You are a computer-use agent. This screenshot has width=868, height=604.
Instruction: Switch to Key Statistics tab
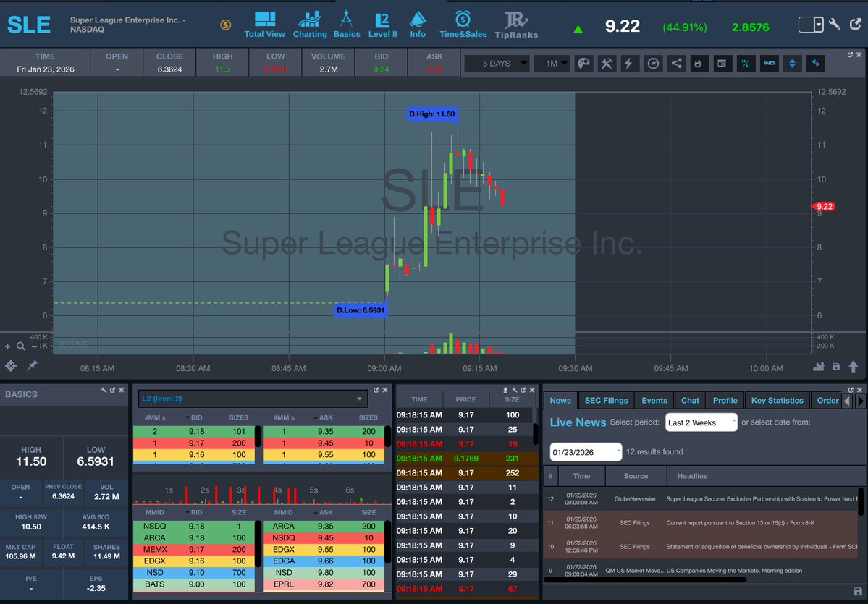[777, 401]
